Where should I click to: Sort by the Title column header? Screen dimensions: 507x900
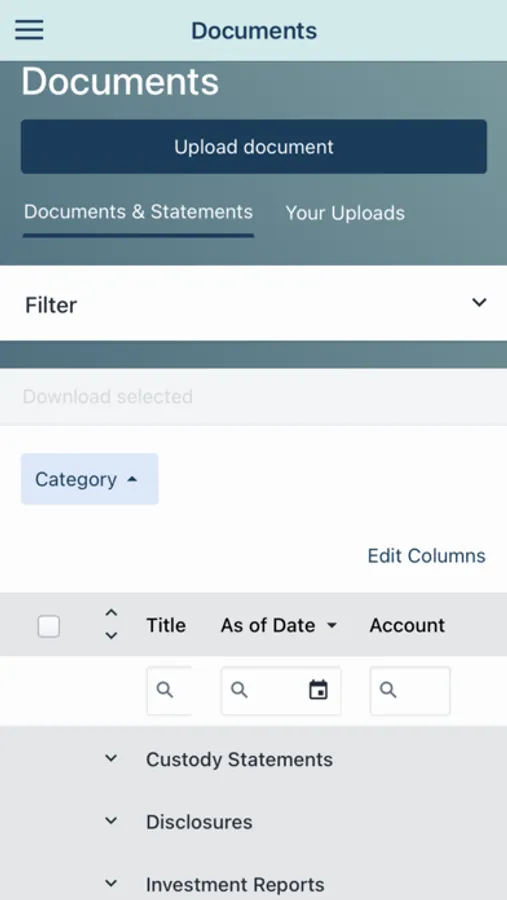[166, 625]
